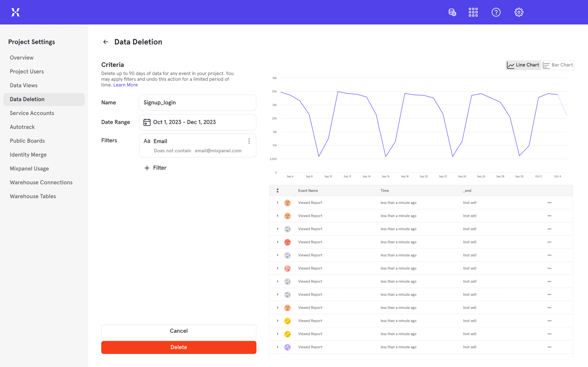
Task: Open the Email filter three-dot menu
Action: click(x=249, y=141)
